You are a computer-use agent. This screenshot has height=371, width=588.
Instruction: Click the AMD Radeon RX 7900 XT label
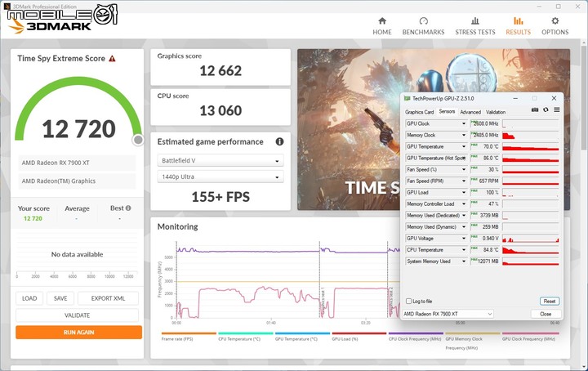(56, 163)
